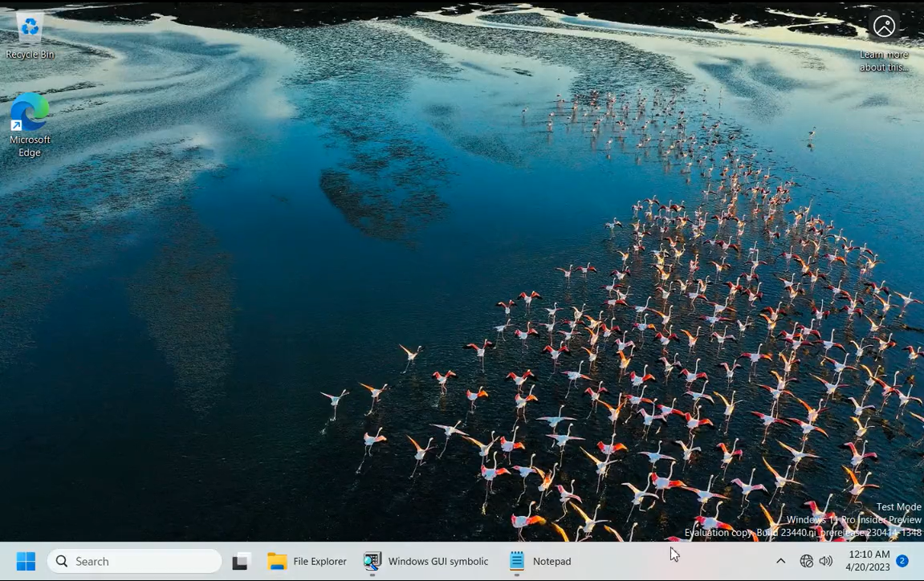Follow the 'Learn more about this...' link
The image size is (924, 581).
884,61
